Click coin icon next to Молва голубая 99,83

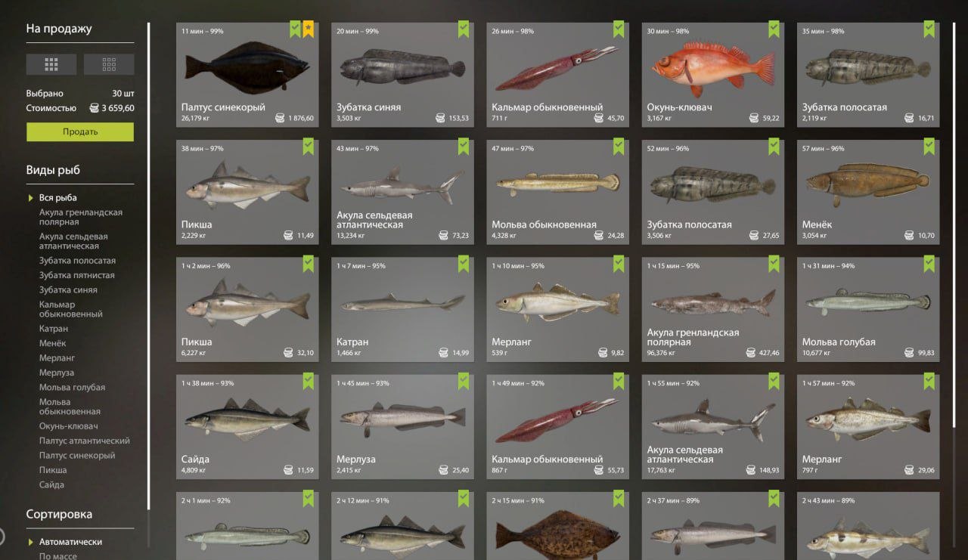click(910, 353)
